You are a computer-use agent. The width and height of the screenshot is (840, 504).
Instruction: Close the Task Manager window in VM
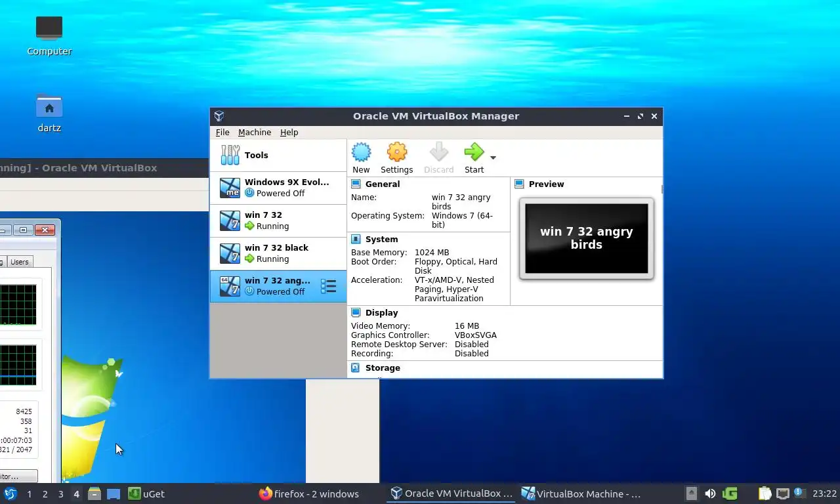[45, 230]
